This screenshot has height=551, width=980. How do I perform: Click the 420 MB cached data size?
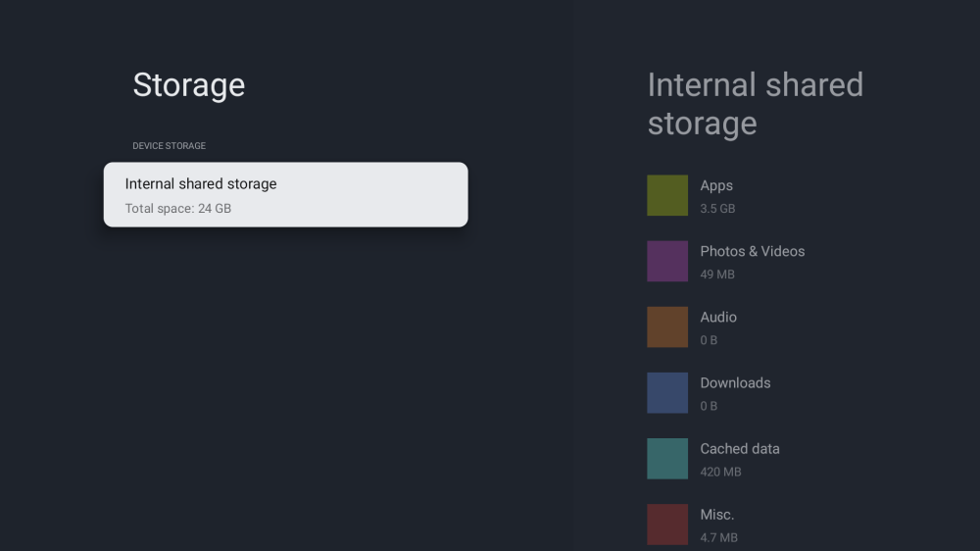[x=720, y=472]
